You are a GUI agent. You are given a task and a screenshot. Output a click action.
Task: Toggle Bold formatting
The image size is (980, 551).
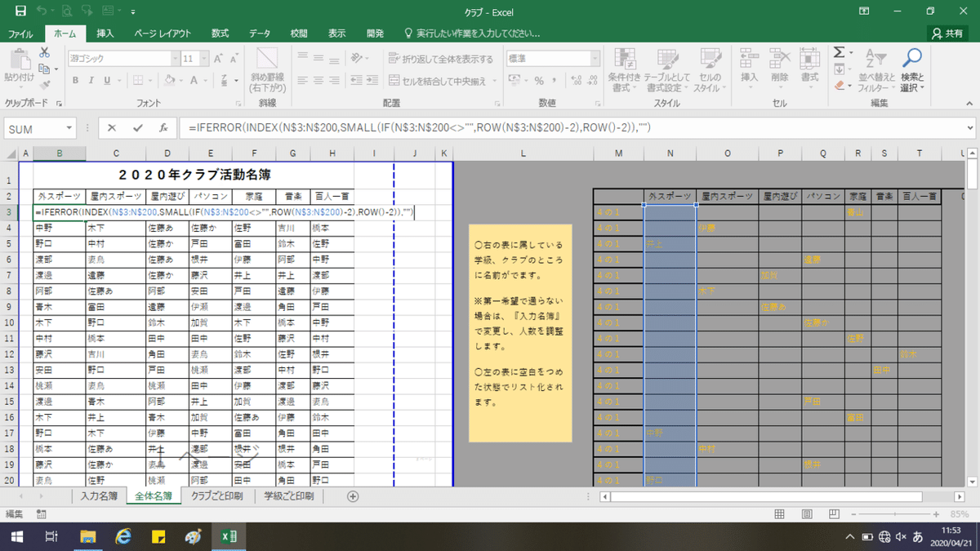75,80
